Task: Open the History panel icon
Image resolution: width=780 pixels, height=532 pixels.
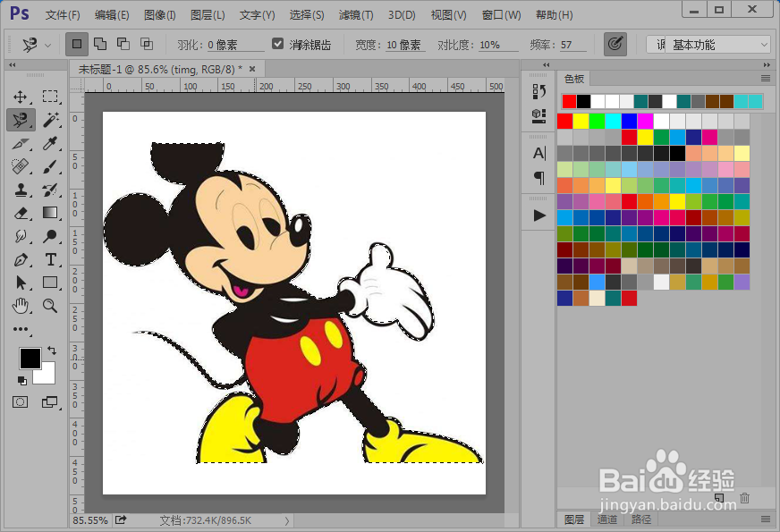Action: coord(538,91)
